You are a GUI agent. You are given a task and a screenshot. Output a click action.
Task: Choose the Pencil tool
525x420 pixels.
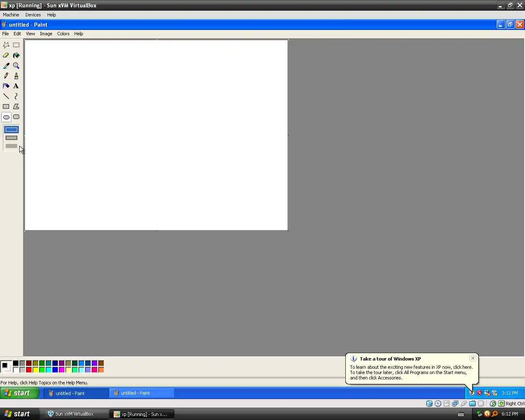(6, 76)
